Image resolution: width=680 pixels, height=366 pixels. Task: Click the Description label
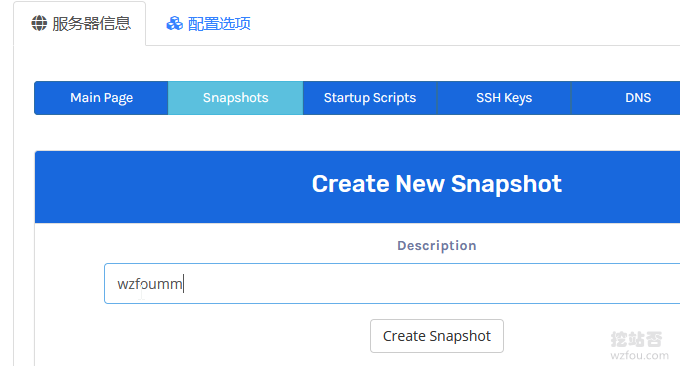point(437,245)
